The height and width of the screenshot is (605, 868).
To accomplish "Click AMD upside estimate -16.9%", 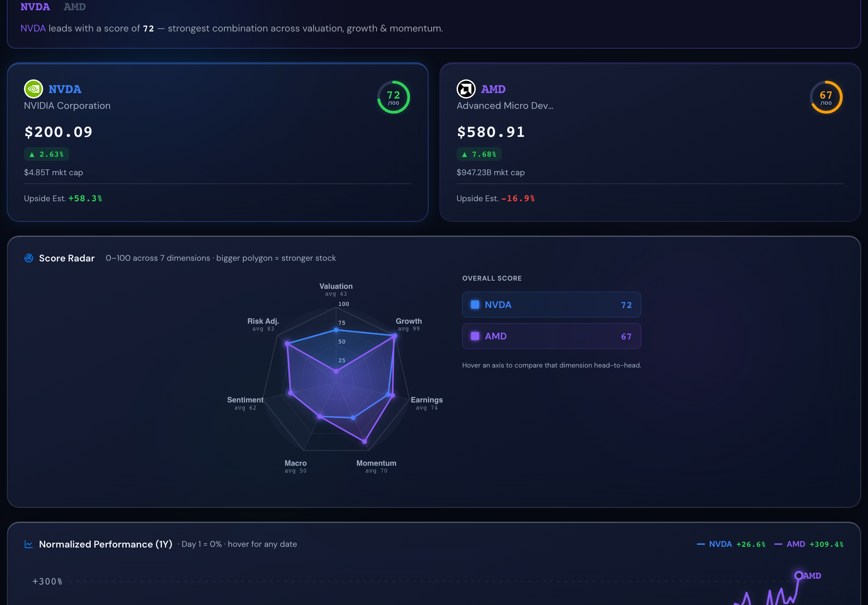I will [x=518, y=198].
